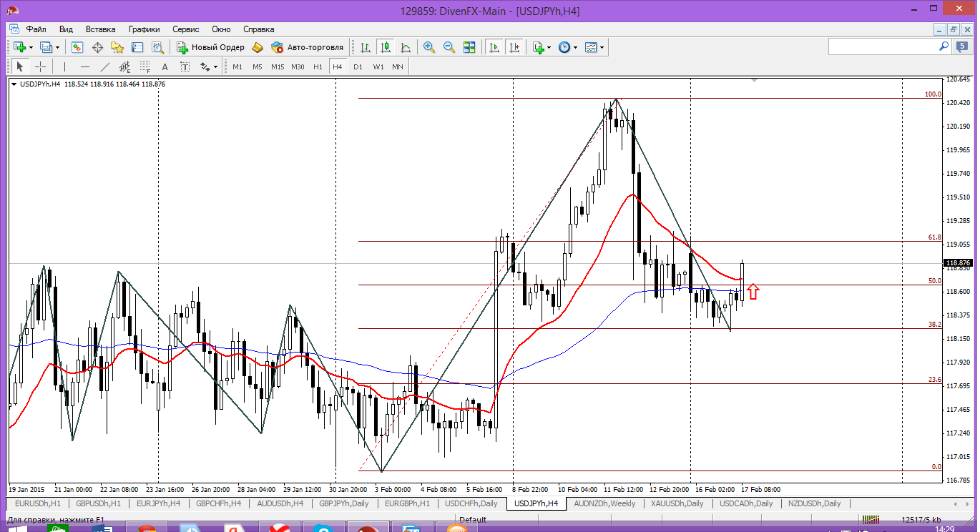
Task: Expand the periodicity dropdown arrow
Action: (x=575, y=48)
